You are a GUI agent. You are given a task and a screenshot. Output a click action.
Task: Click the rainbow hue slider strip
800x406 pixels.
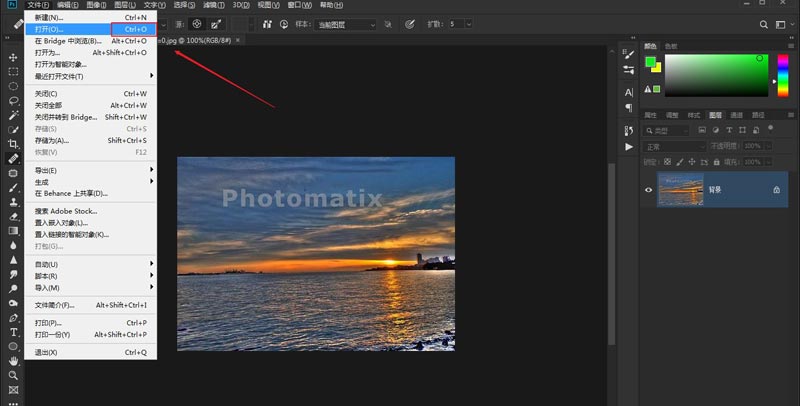pyautogui.click(x=782, y=76)
